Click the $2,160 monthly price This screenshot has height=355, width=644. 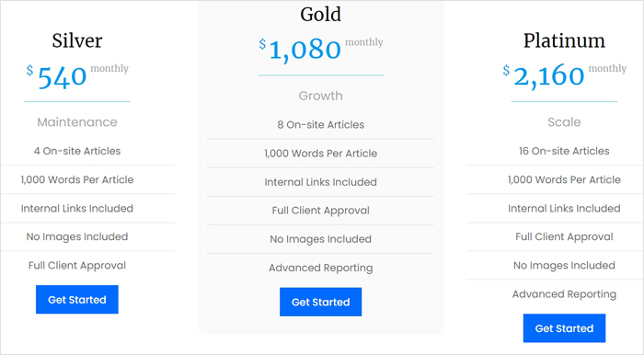[564, 76]
